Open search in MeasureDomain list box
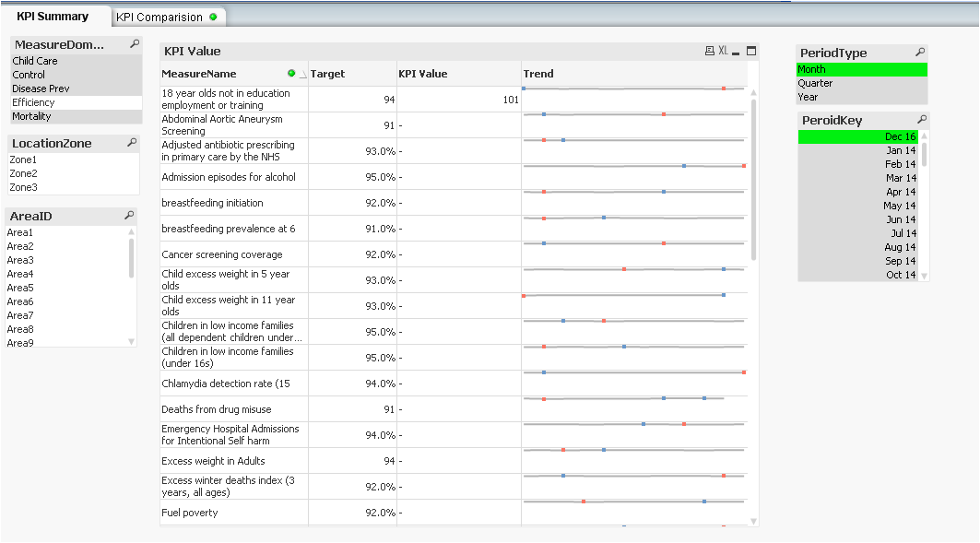The image size is (980, 543). pos(135,43)
